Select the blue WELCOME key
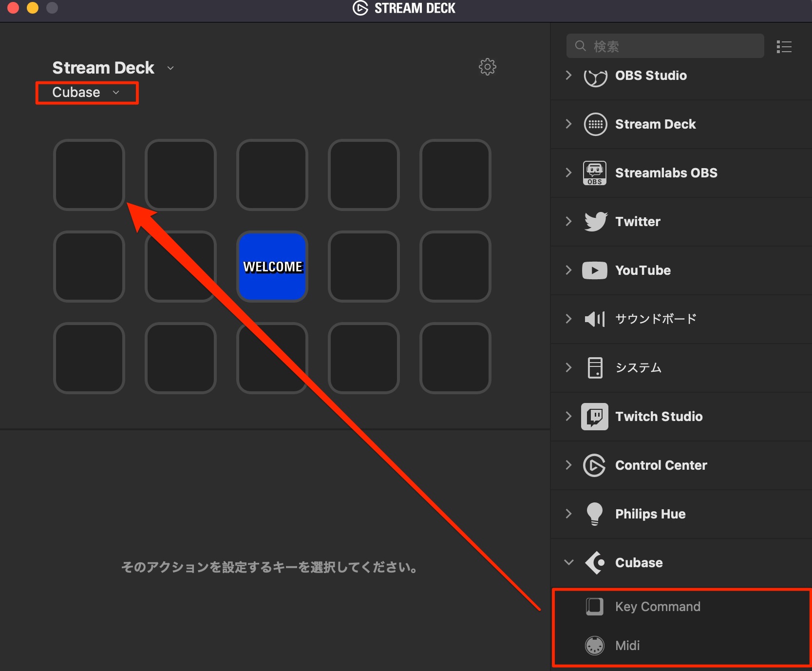 272,267
